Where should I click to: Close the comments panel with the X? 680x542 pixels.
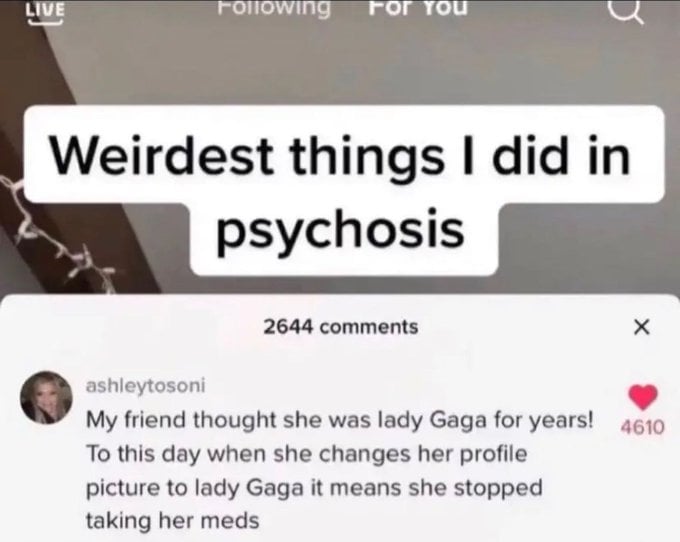(641, 327)
